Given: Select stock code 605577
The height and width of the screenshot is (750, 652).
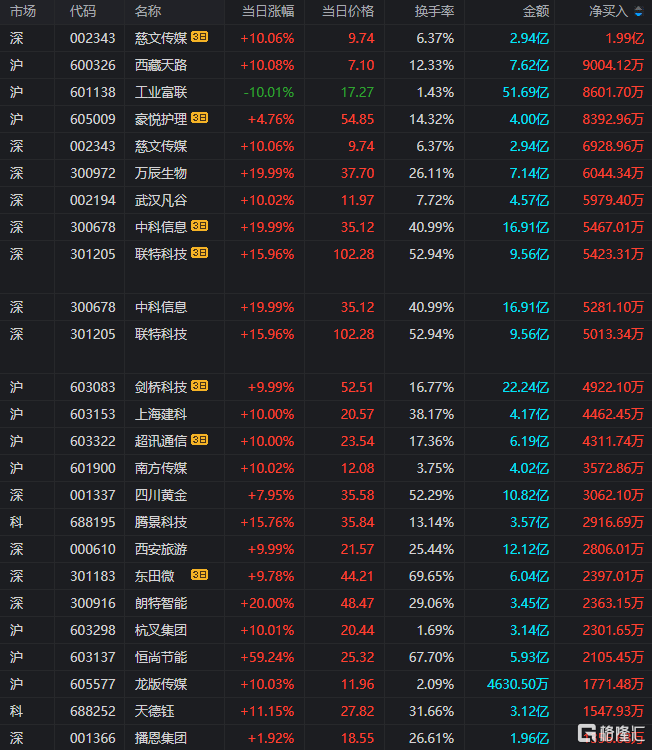Looking at the screenshot, I should pyautogui.click(x=93, y=684).
